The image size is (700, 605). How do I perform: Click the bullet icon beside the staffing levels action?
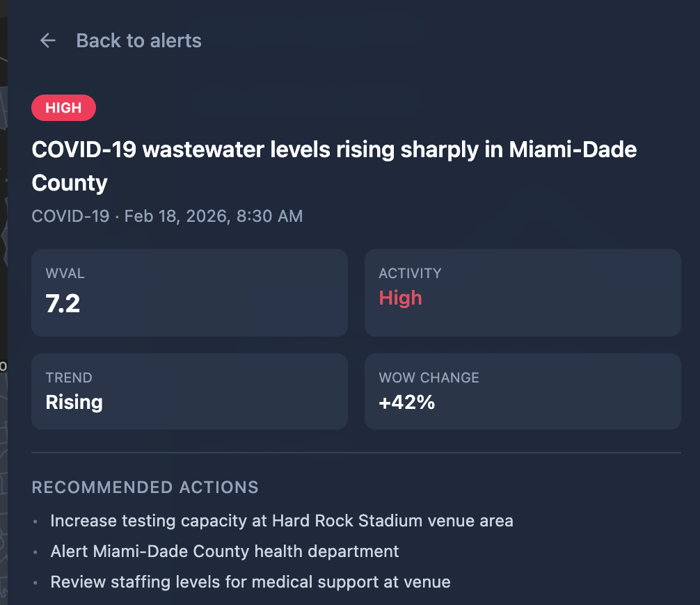point(36,583)
